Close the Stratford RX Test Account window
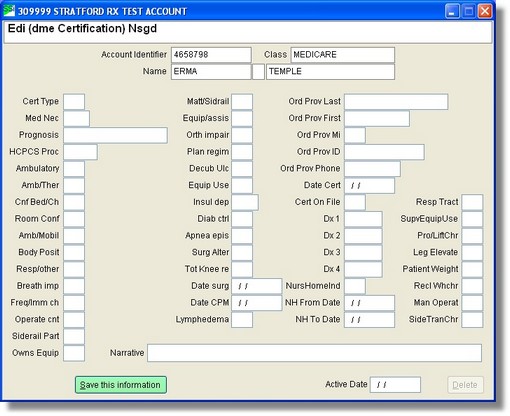This screenshot has width=510, height=416. tap(485, 11)
